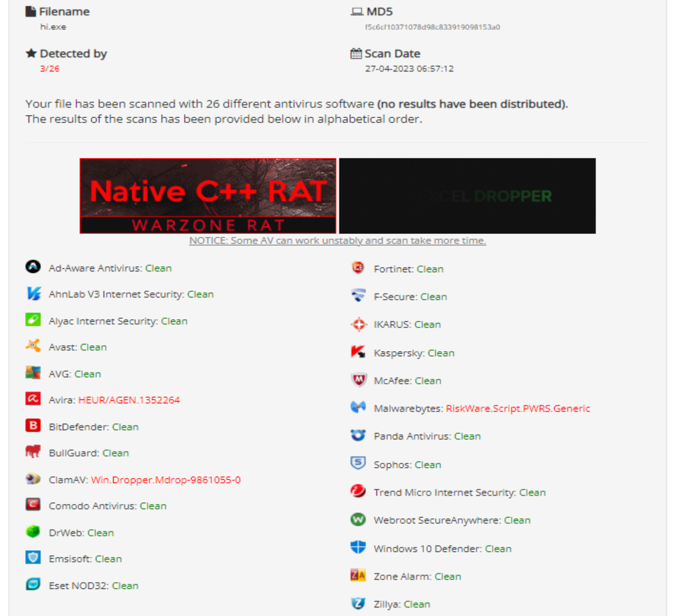Screen dimensions: 695x616
Task: Click the Windows 10 Defender shield icon
Action: click(x=358, y=547)
